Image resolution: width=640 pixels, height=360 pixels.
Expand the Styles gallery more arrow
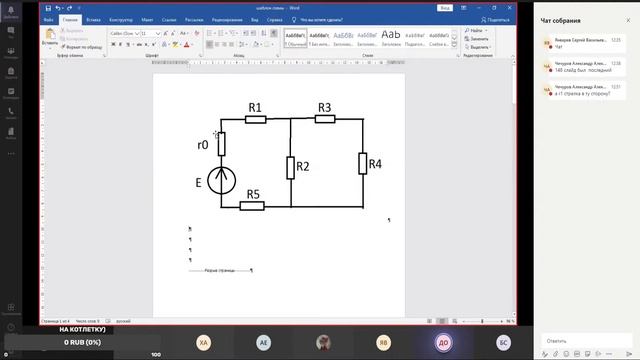click(x=454, y=45)
